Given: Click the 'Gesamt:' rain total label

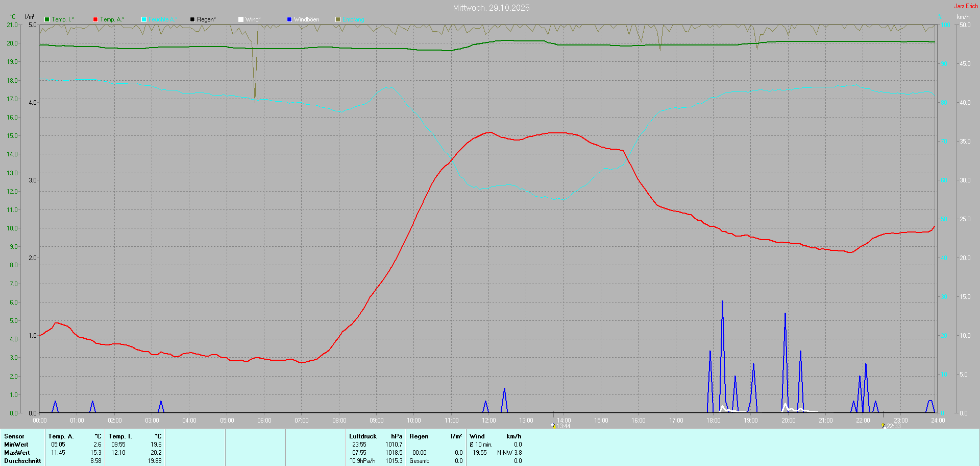Looking at the screenshot, I should 420,461.
